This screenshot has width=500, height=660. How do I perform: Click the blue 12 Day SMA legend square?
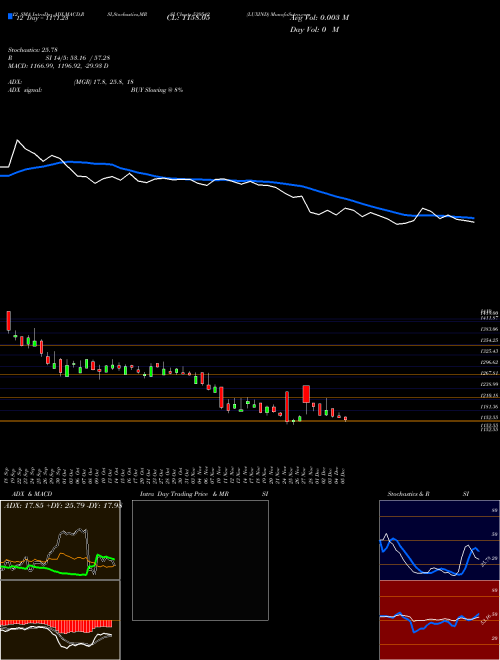tap(10, 16)
